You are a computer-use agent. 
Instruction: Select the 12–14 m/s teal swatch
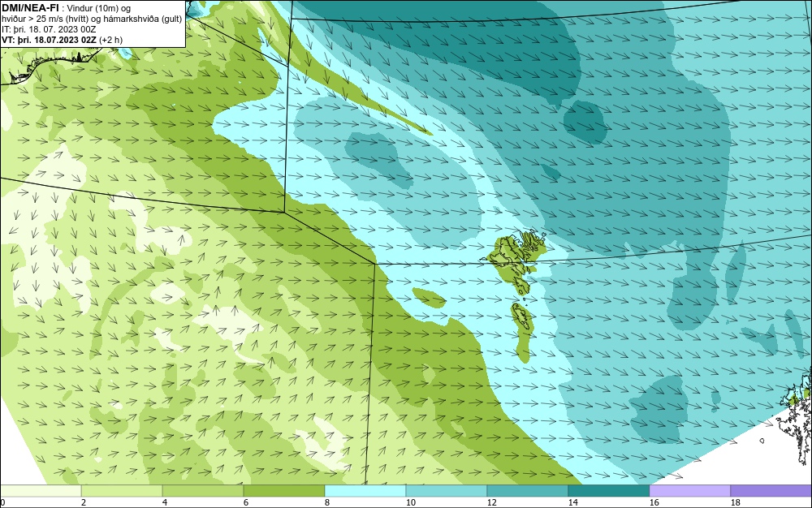click(x=527, y=490)
